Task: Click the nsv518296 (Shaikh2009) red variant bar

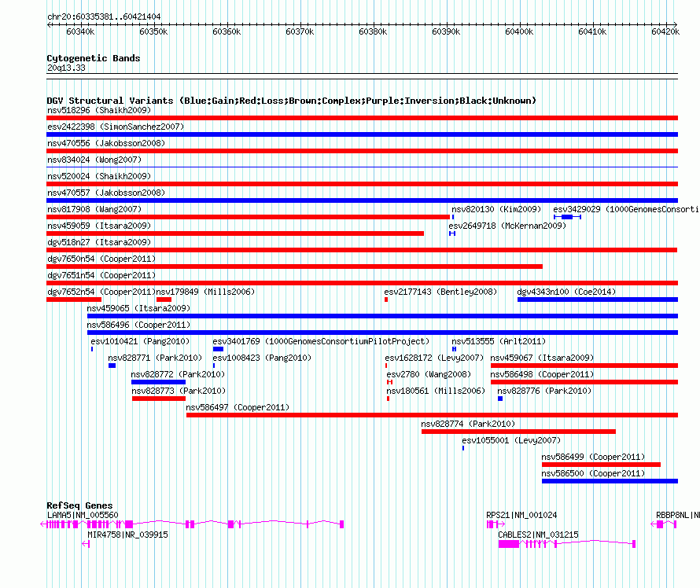Action: pos(362,118)
